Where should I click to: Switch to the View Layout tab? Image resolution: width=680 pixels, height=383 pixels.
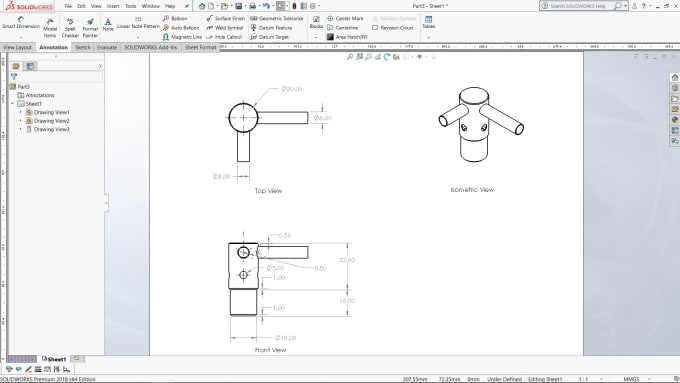[x=17, y=47]
